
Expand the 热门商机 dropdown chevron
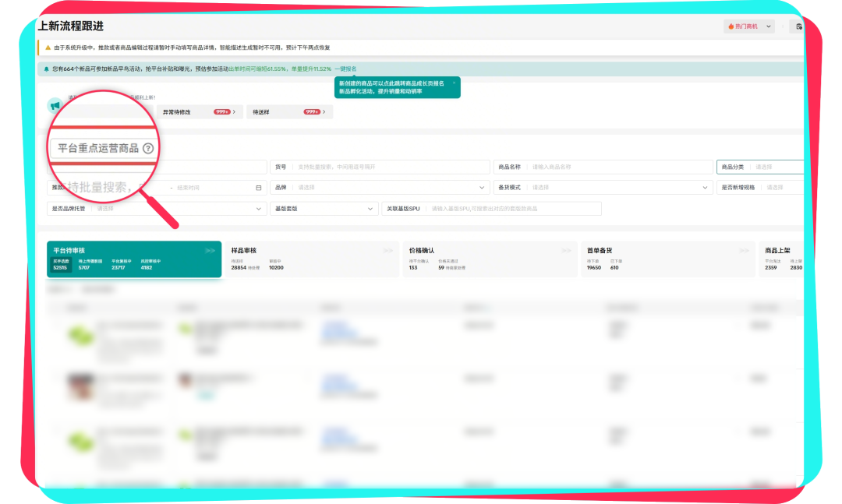768,26
